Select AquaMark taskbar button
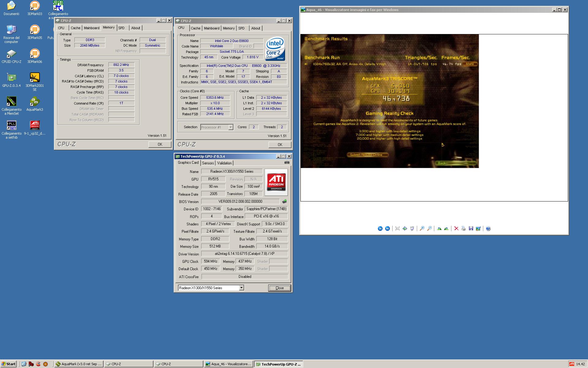The height and width of the screenshot is (368, 588). (x=79, y=364)
